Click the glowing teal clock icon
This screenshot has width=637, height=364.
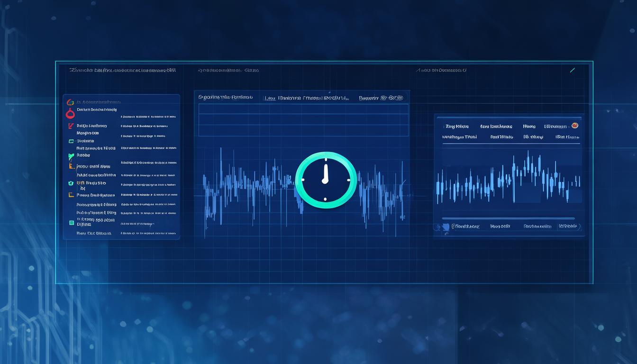point(326,180)
